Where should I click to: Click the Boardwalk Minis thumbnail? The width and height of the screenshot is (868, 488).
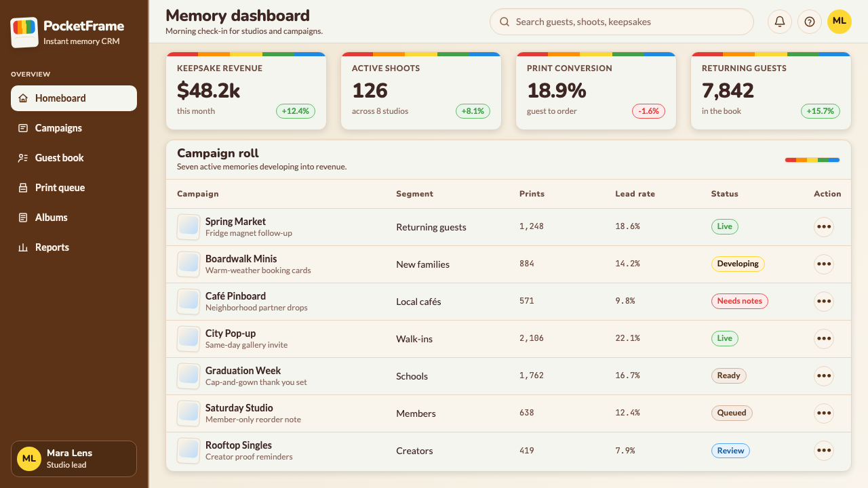click(x=189, y=264)
